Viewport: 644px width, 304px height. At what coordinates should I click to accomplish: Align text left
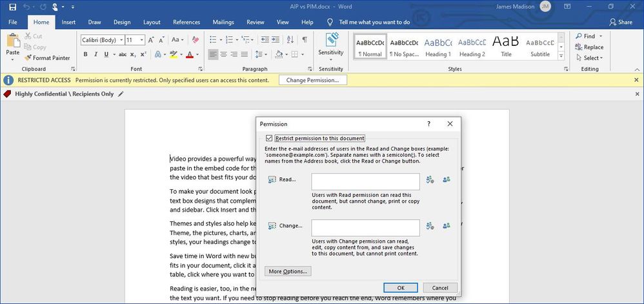pos(213,54)
